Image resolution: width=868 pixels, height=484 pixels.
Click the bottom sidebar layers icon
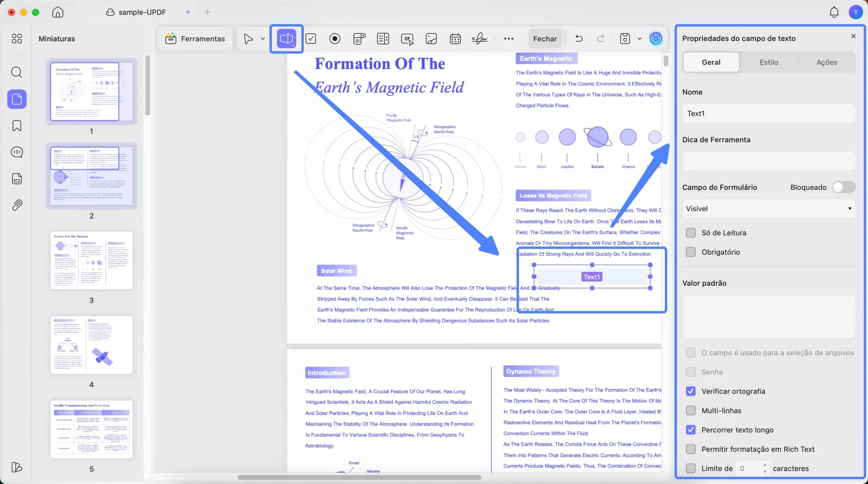point(17,467)
